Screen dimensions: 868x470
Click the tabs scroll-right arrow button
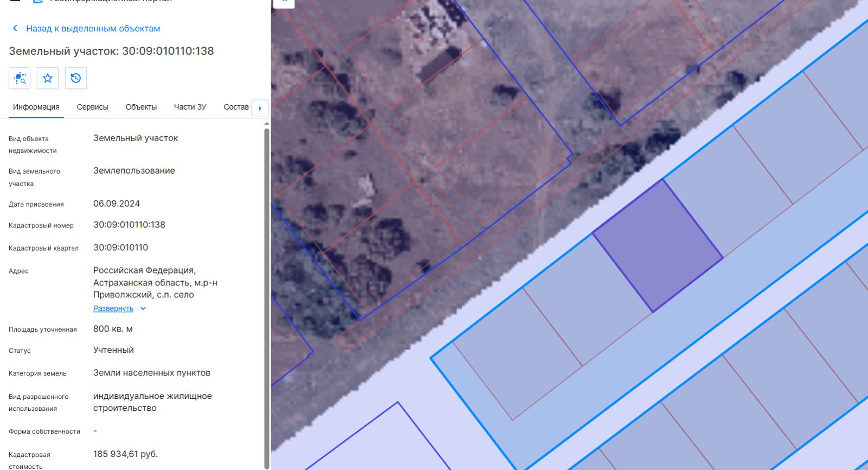[x=260, y=108]
